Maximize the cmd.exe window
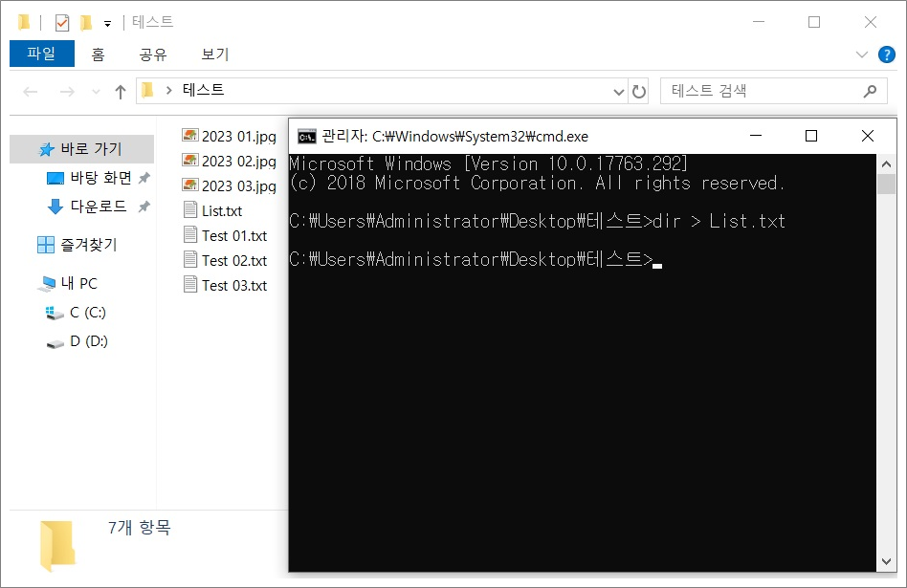 click(x=811, y=136)
